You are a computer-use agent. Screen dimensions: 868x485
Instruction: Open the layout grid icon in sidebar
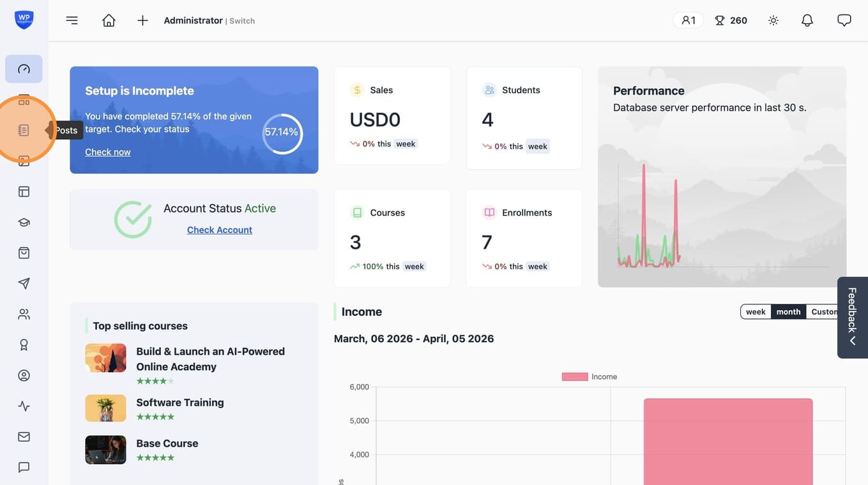24,191
